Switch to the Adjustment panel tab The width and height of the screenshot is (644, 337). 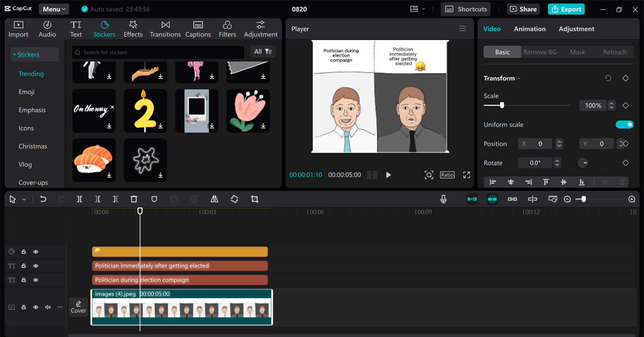(x=577, y=29)
